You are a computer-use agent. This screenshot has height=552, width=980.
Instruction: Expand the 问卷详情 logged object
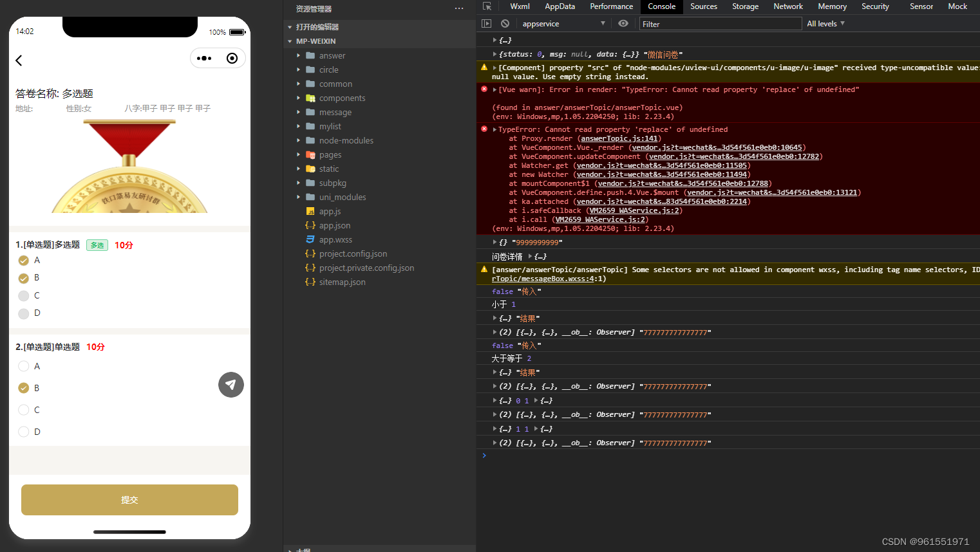(x=530, y=256)
